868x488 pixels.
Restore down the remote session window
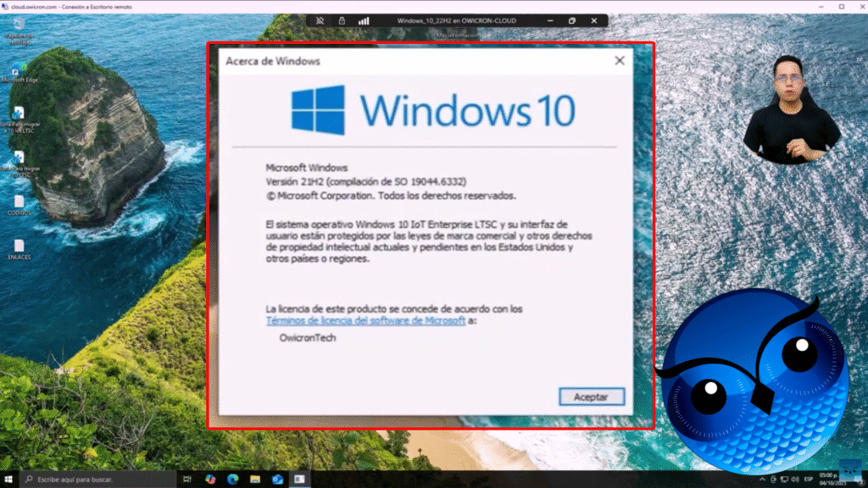571,20
